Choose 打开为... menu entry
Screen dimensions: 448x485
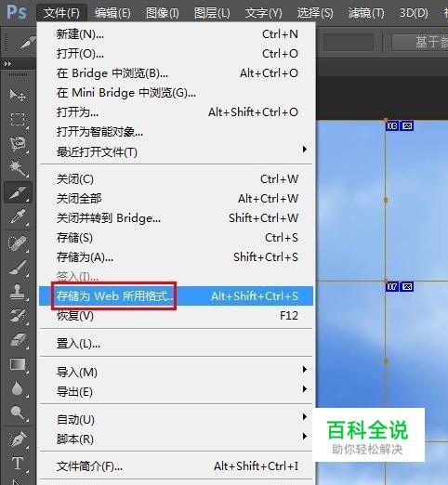pyautogui.click(x=176, y=112)
